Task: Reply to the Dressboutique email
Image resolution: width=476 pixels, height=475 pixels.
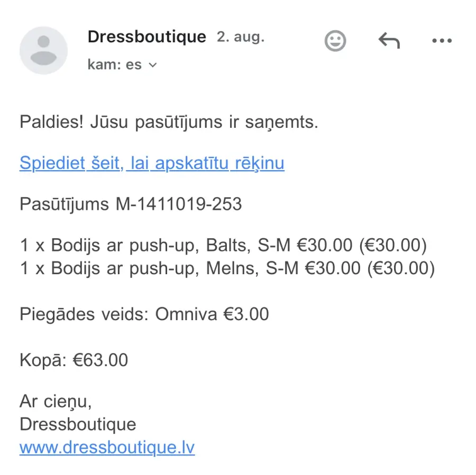Action: [389, 41]
